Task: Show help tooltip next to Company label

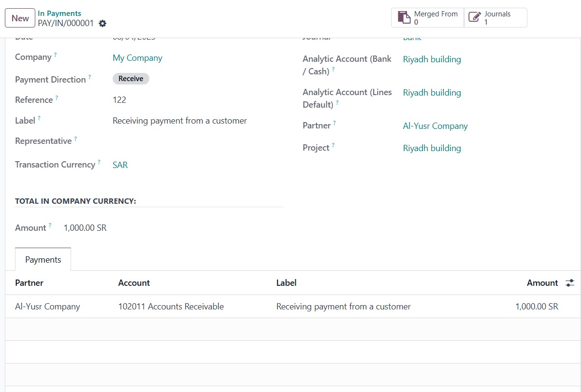Action: coord(55,55)
